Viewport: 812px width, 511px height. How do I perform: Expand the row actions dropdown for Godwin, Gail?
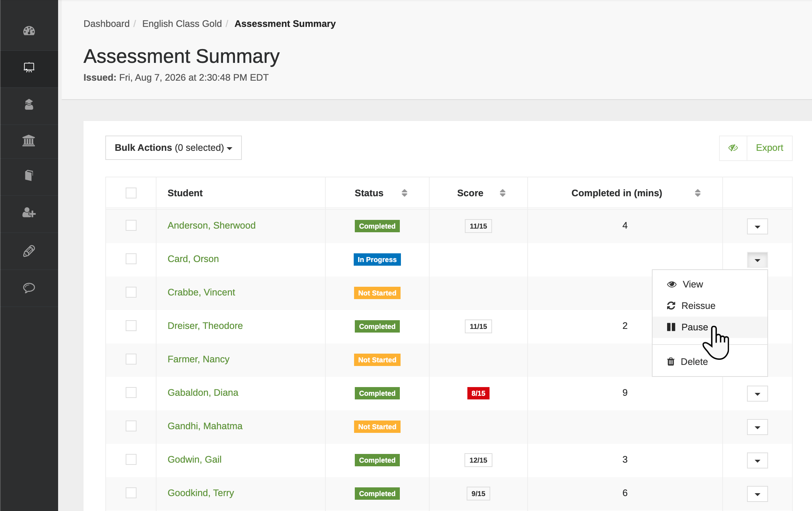pyautogui.click(x=757, y=460)
